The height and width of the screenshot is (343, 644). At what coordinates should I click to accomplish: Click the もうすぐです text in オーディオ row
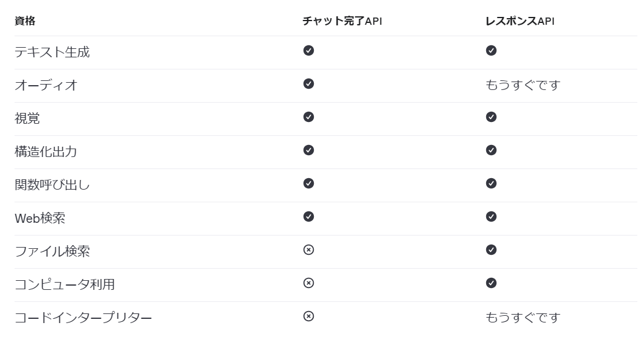click(x=522, y=85)
